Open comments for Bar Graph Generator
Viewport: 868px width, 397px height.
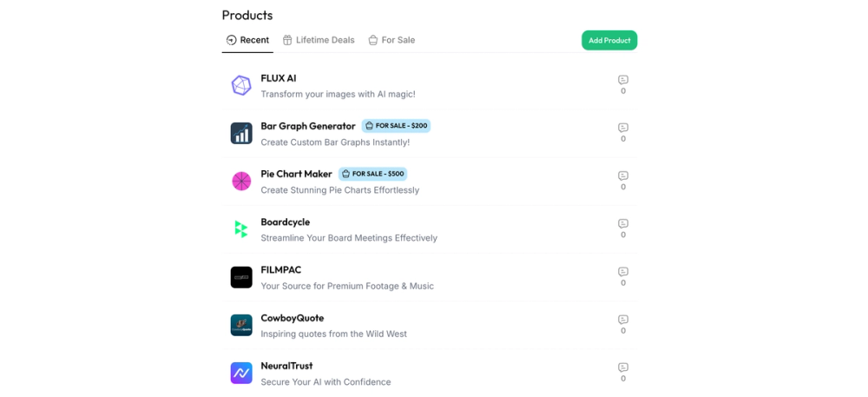623,133
